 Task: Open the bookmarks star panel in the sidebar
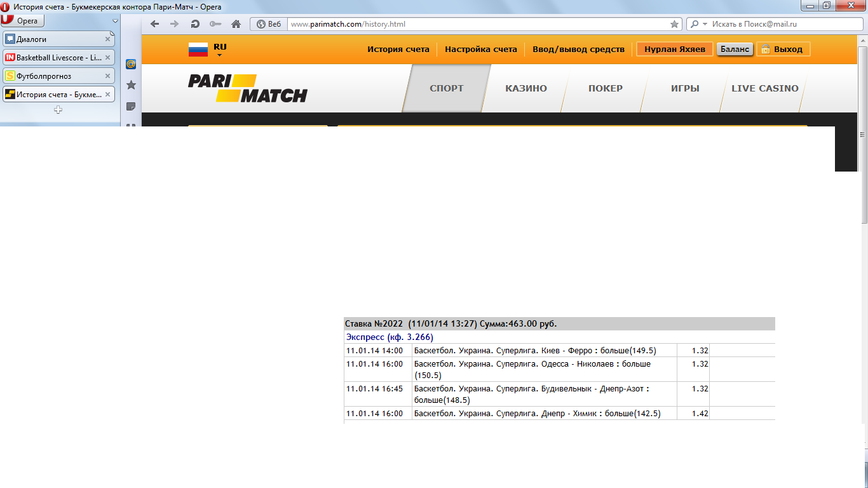pyautogui.click(x=131, y=85)
